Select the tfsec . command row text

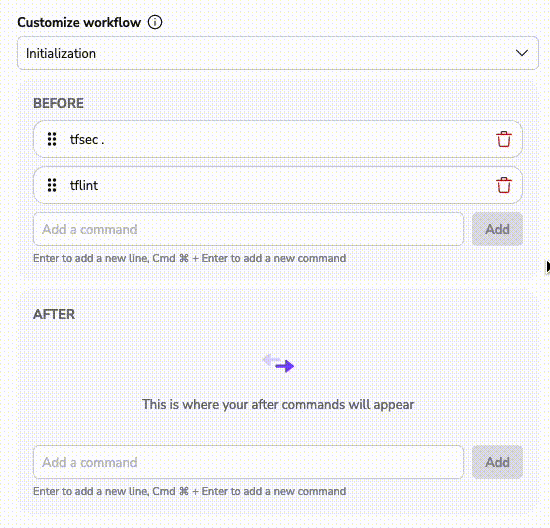point(87,140)
